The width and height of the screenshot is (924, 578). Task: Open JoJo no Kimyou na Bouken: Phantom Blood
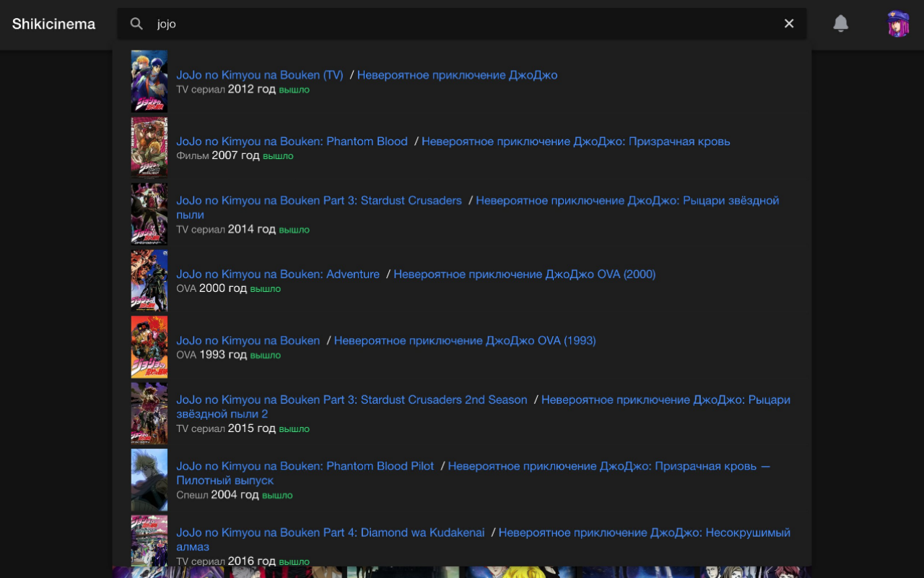click(292, 142)
